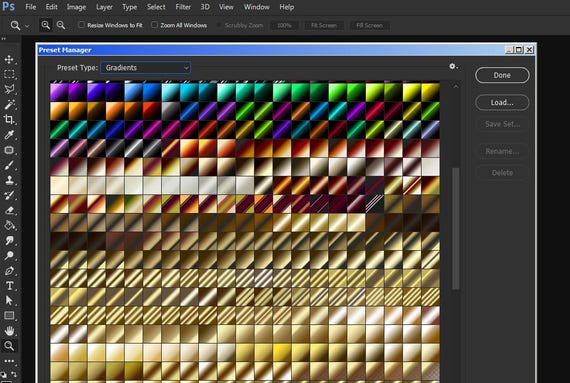570x383 pixels.
Task: Click the Rename... button
Action: pos(502,151)
